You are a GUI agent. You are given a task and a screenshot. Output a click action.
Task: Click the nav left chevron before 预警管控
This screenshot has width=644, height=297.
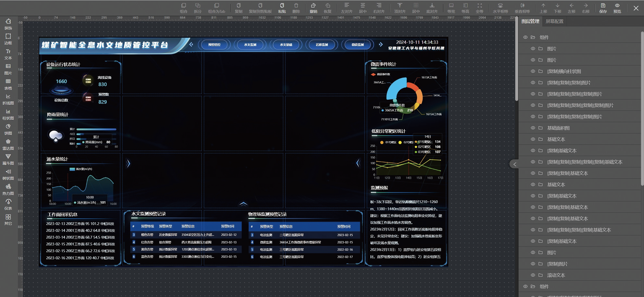click(191, 44)
